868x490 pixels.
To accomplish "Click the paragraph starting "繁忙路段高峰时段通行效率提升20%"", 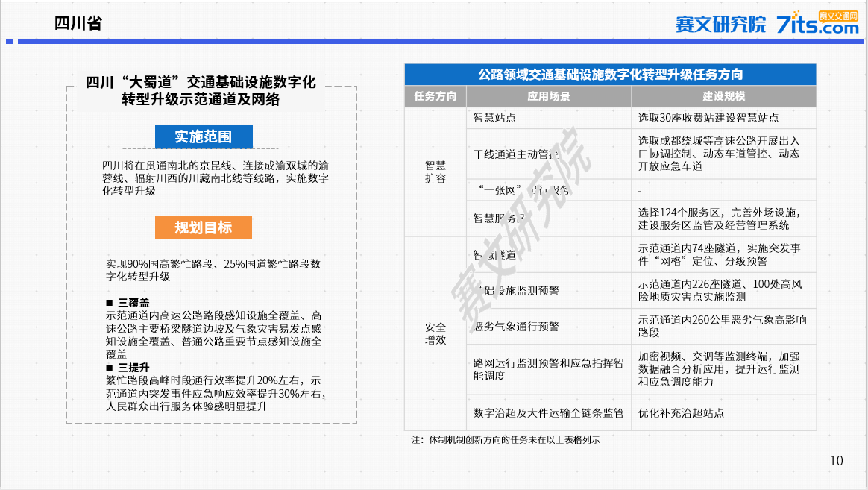I will 216,394.
